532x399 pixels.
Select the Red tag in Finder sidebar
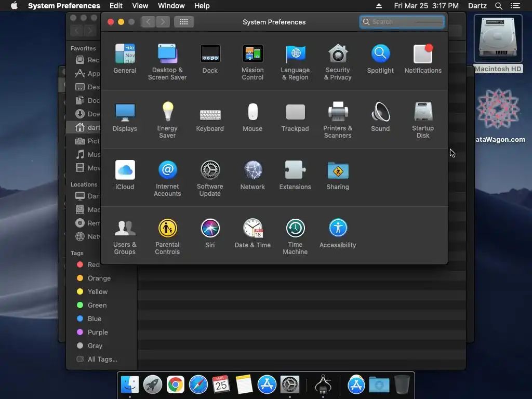[88, 264]
